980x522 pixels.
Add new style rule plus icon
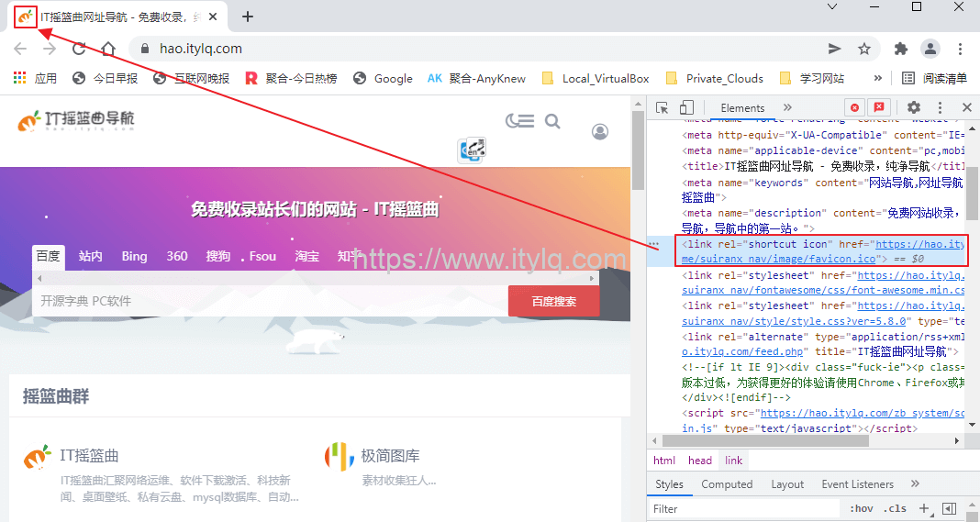click(925, 508)
